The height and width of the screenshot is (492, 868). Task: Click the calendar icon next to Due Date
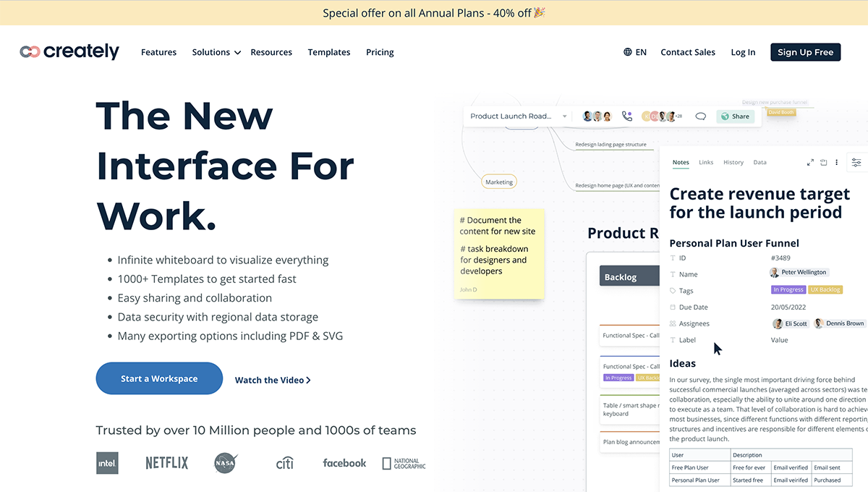pos(673,307)
